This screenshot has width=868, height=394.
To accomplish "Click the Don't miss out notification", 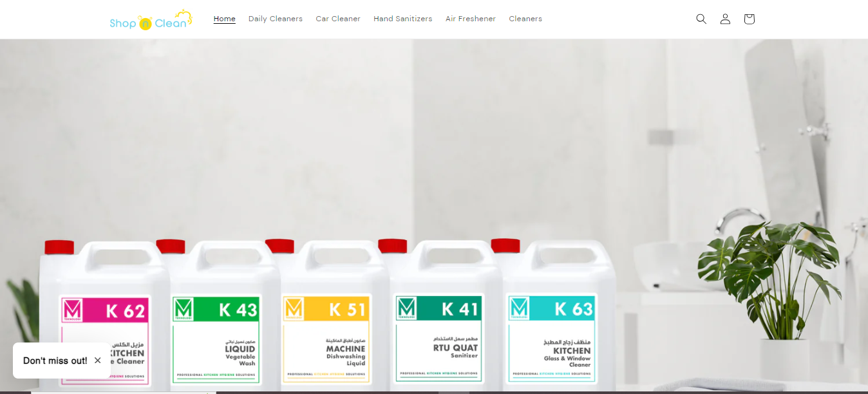I will (x=55, y=361).
